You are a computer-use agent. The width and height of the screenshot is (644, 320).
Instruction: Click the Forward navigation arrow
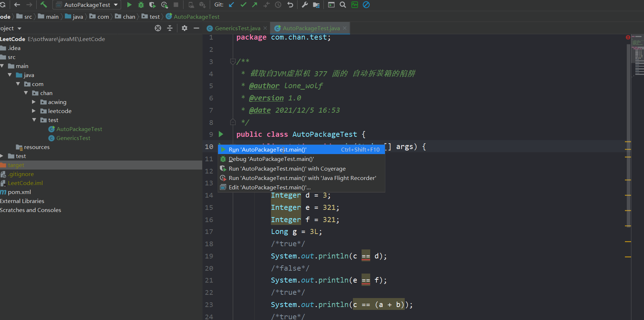[30, 5]
